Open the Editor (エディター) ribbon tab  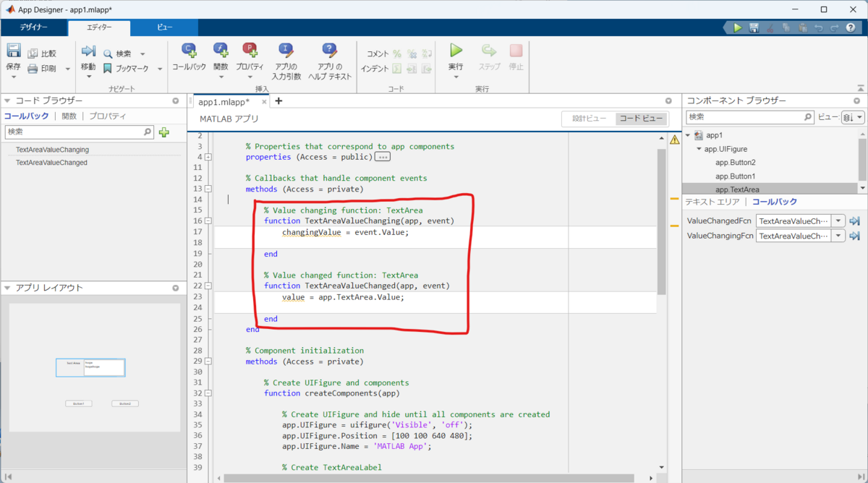(99, 27)
